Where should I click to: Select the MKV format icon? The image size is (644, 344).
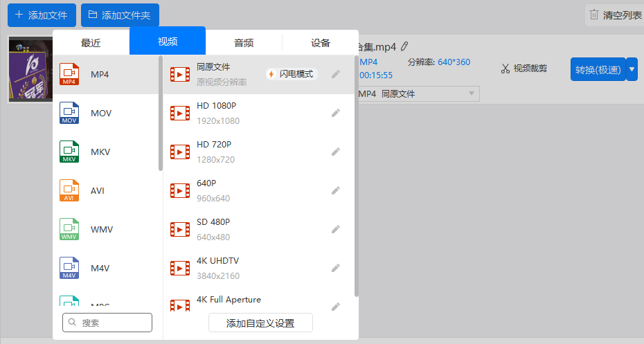tap(69, 152)
